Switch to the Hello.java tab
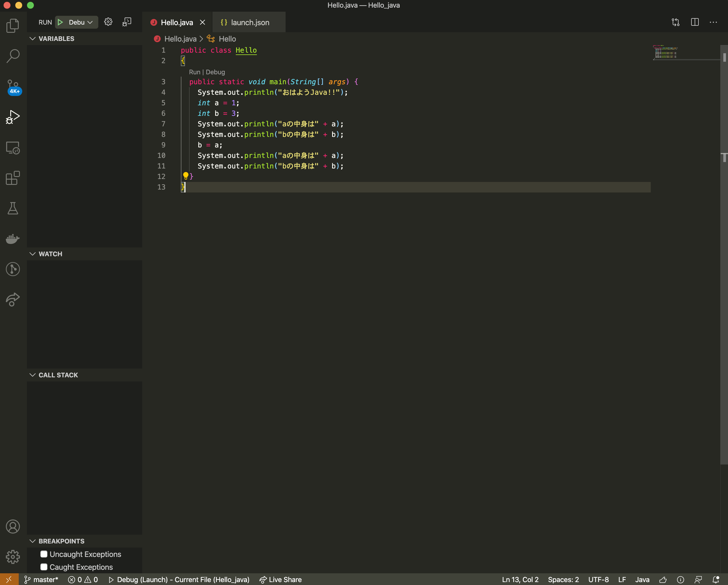 click(177, 22)
